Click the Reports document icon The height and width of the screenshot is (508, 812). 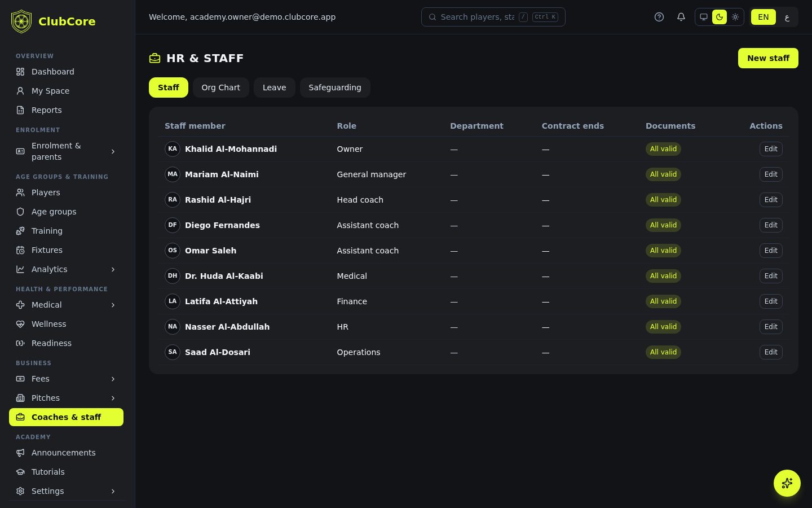[x=20, y=110]
